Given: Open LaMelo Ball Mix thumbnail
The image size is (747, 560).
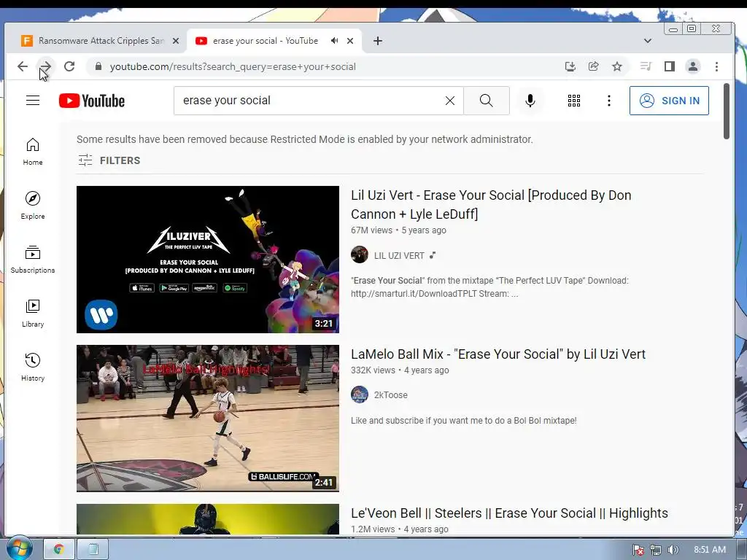Looking at the screenshot, I should 208,419.
